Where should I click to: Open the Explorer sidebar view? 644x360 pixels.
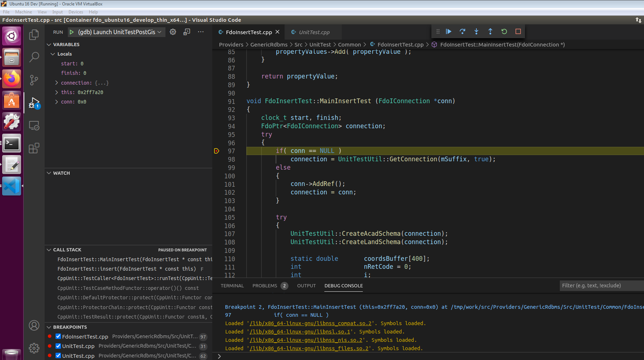coord(34,35)
